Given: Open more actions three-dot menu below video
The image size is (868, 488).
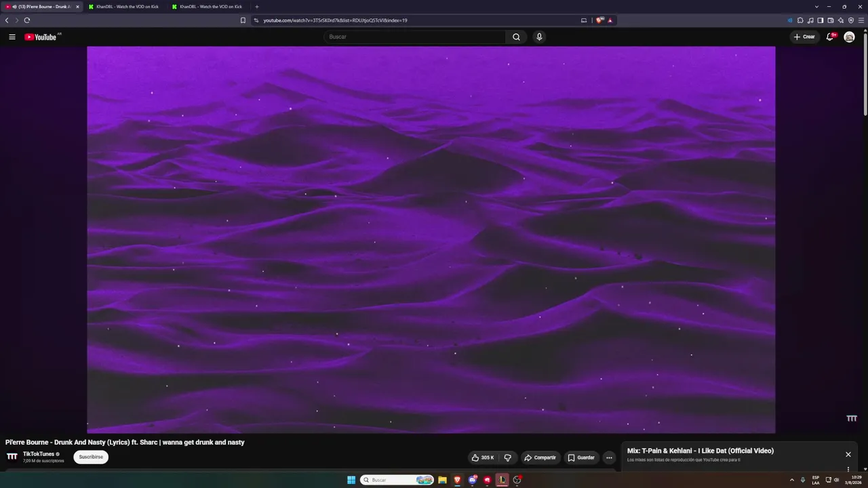Looking at the screenshot, I should point(609,457).
